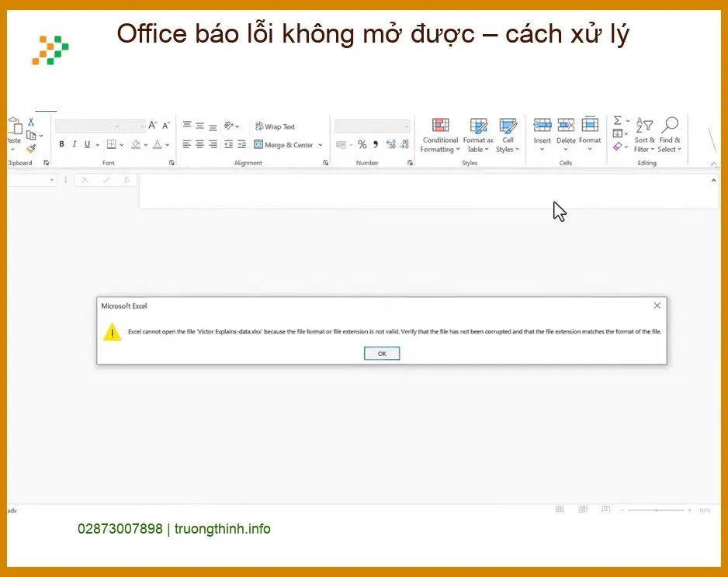Increase font size with larger A
The height and width of the screenshot is (577, 728).
[152, 125]
